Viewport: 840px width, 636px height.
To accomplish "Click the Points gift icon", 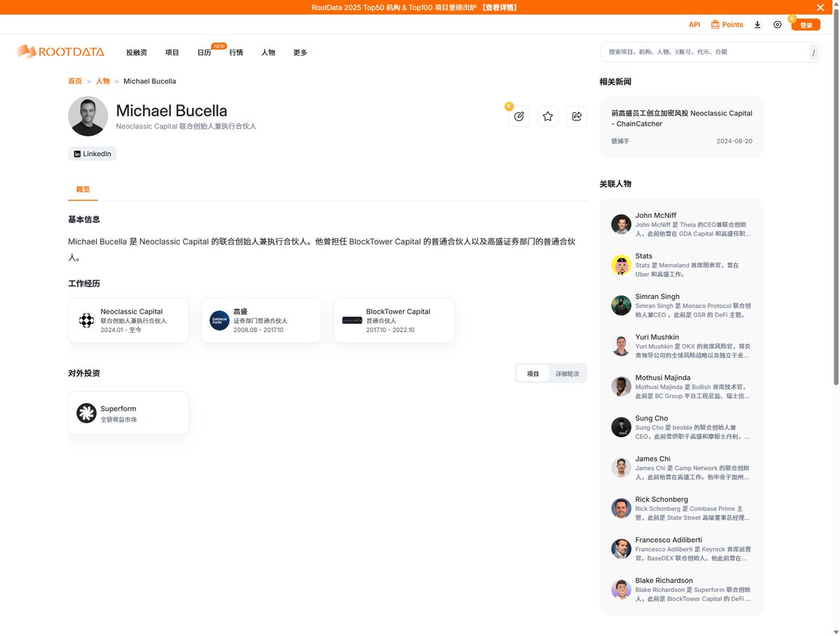I will click(715, 25).
